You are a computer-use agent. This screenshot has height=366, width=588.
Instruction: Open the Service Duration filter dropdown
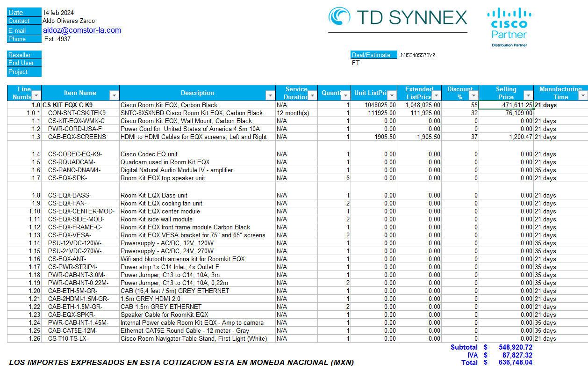pyautogui.click(x=312, y=95)
